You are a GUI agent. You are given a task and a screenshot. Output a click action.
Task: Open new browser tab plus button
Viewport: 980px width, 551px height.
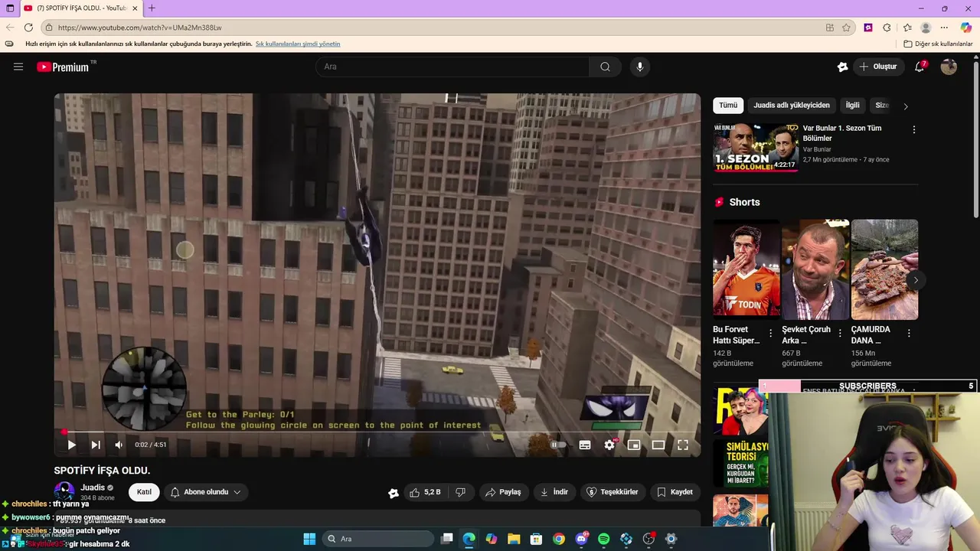tap(152, 8)
